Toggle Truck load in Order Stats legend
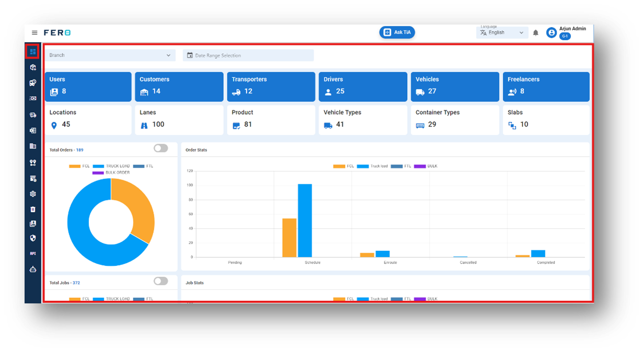 [x=372, y=166]
